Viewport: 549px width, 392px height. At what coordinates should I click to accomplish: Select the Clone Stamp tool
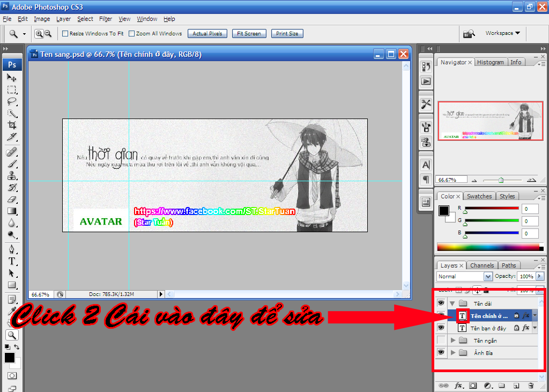[x=12, y=175]
